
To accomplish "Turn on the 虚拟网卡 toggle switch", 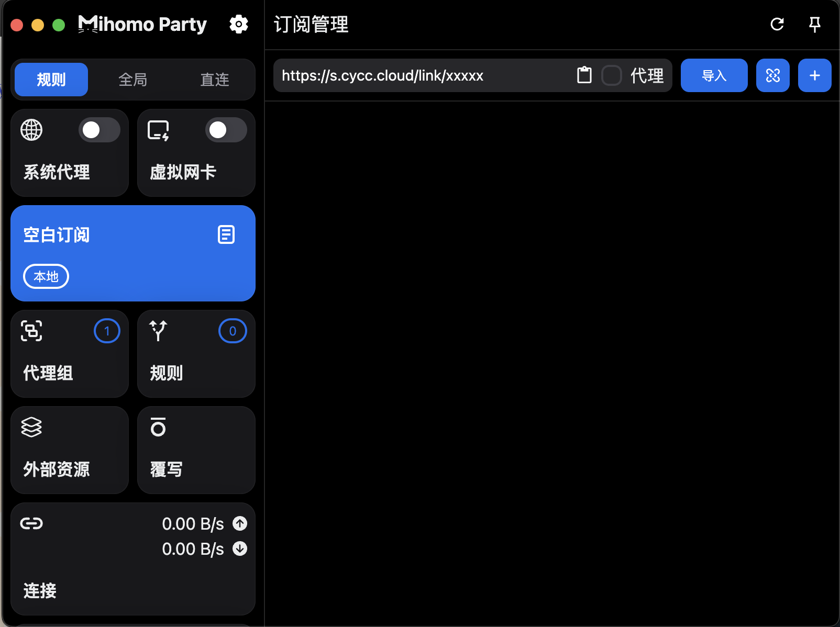I will (226, 130).
